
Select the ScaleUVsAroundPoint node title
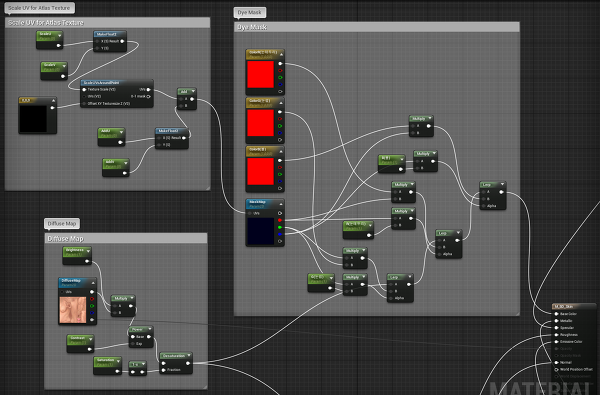coord(101,83)
